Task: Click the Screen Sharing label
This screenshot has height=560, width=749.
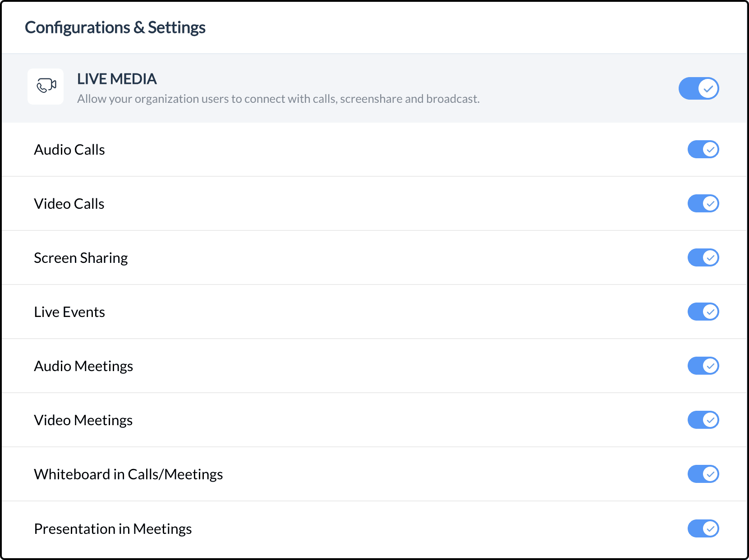Action: [81, 258]
